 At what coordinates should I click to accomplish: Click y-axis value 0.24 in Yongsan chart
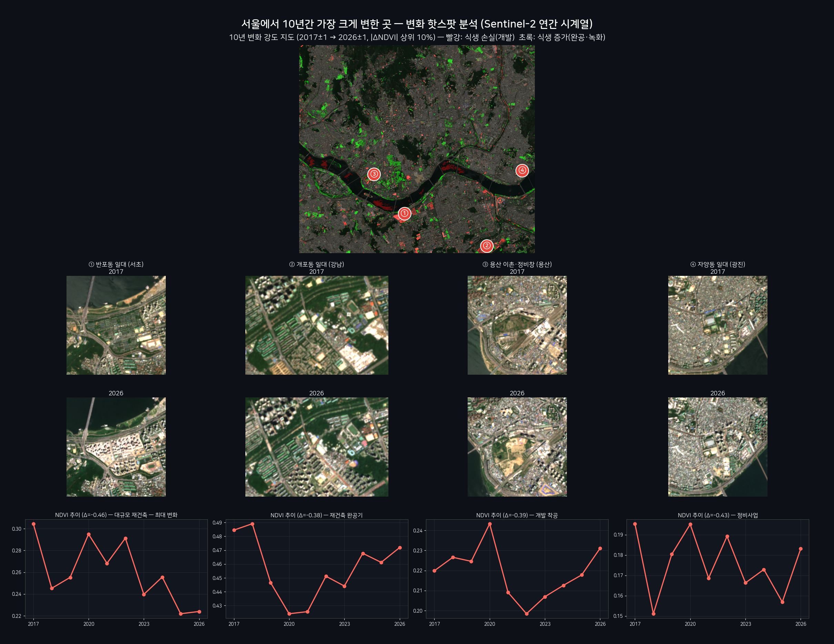[417, 530]
